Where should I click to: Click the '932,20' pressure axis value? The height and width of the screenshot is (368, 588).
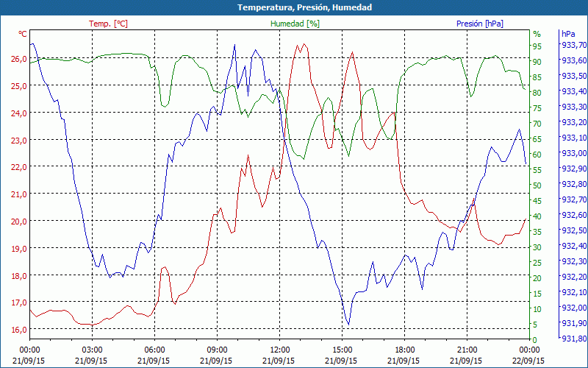click(x=574, y=277)
